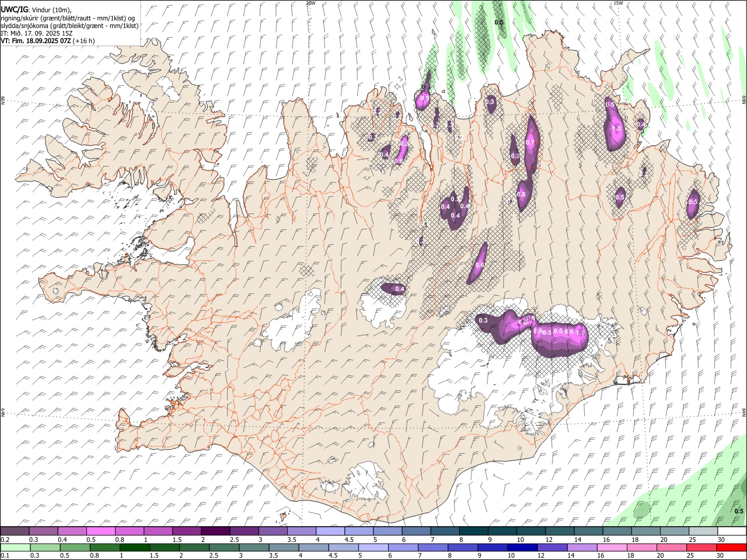
Task: Pick the white 30+ snow legend swatch
Action: tap(732, 531)
